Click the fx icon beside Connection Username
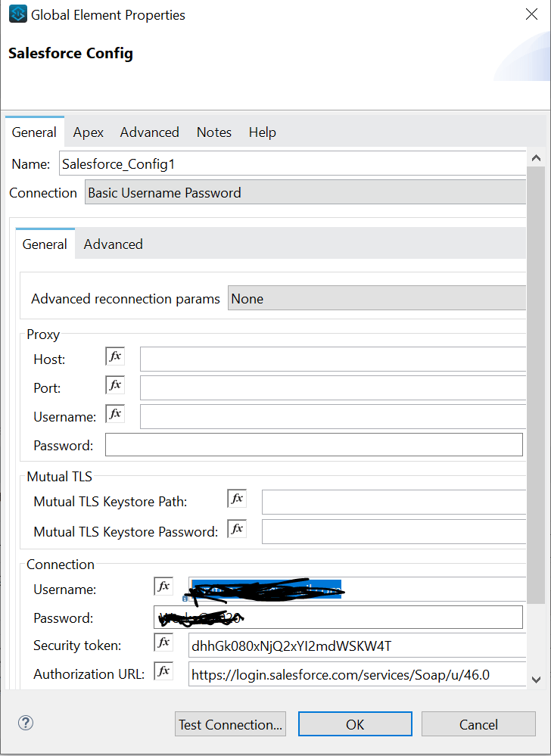The width and height of the screenshot is (551, 756). [x=162, y=585]
